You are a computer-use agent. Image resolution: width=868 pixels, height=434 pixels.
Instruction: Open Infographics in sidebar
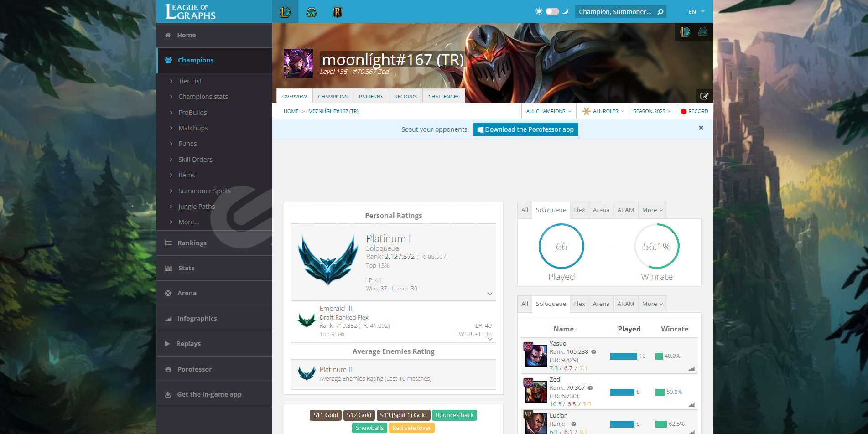[x=214, y=319]
